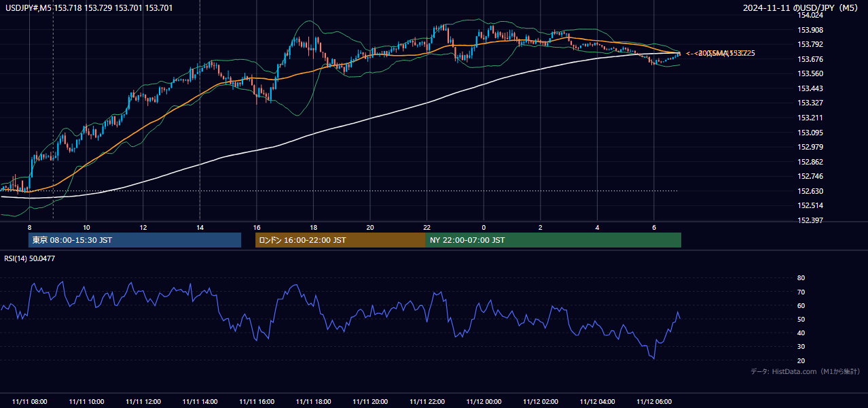Image resolution: width=868 pixels, height=408 pixels.
Task: Click the RSI scale value 20
Action: pyautogui.click(x=801, y=360)
